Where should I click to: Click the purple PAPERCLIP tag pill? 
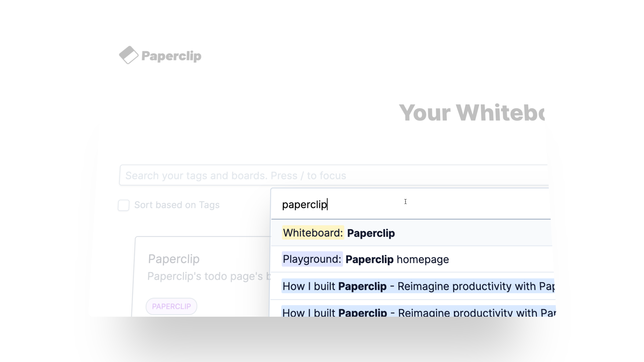(x=171, y=306)
